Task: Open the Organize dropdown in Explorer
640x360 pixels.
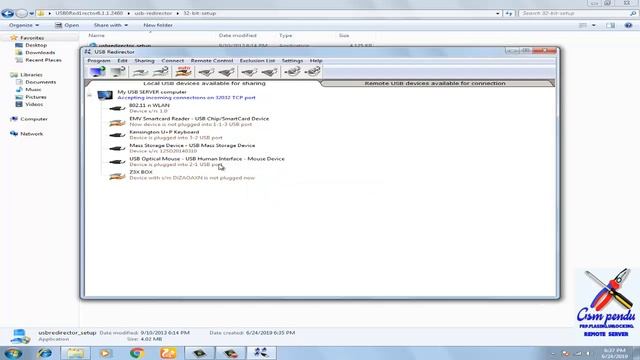Action: point(24,25)
